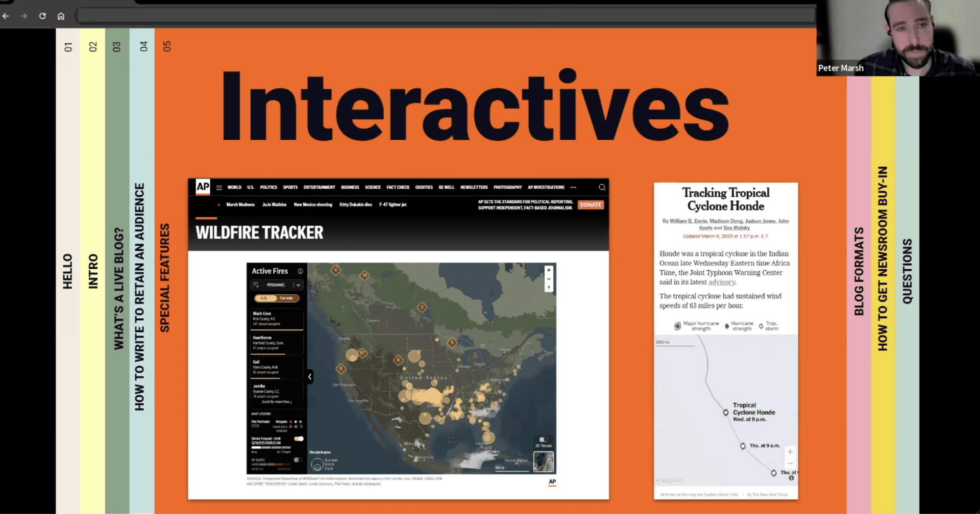Zoom in on the wildfire map

pos(549,270)
